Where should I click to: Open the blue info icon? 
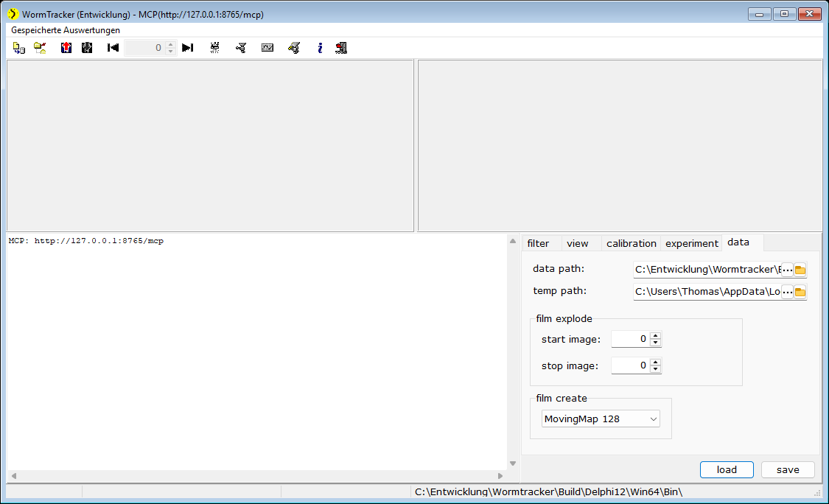click(x=320, y=48)
